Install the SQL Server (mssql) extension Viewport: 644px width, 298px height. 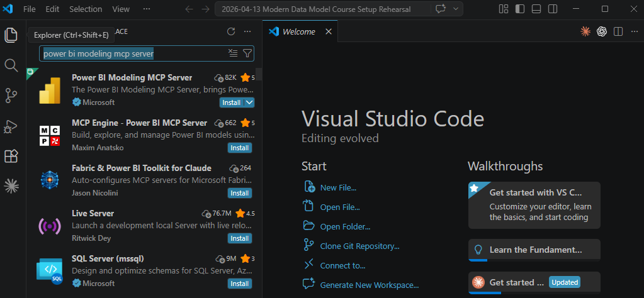[239, 284]
